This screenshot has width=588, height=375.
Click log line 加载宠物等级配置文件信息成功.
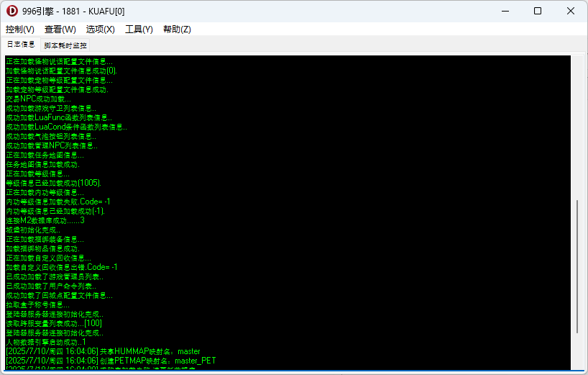pyautogui.click(x=57, y=90)
